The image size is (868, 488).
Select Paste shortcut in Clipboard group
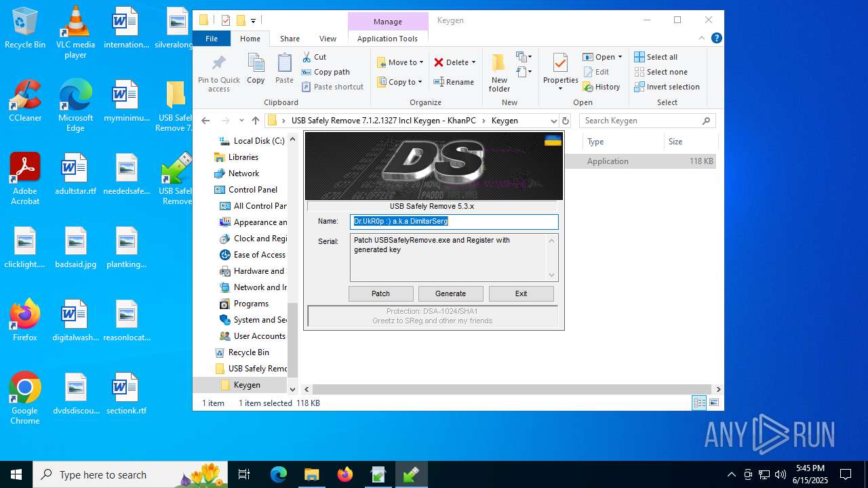[x=332, y=87]
